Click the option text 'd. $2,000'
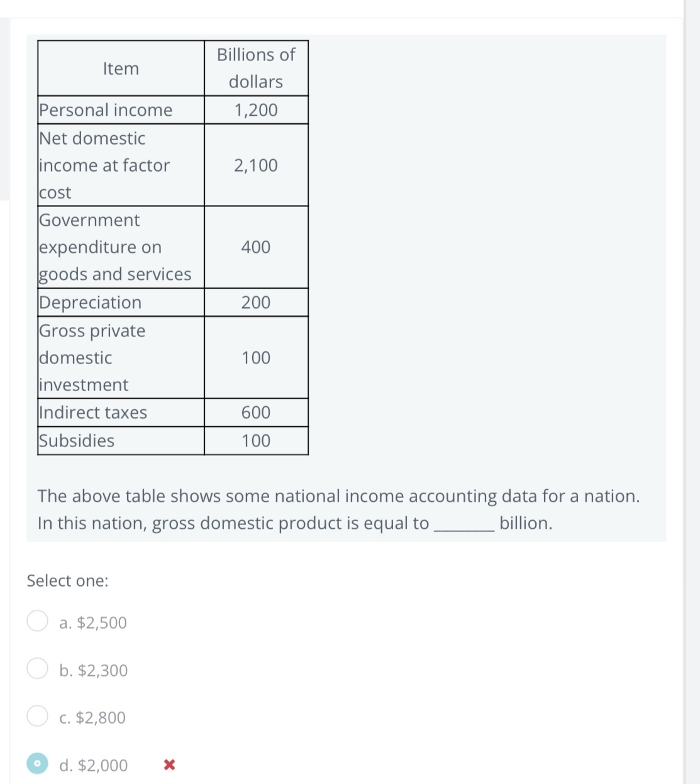 tap(92, 765)
